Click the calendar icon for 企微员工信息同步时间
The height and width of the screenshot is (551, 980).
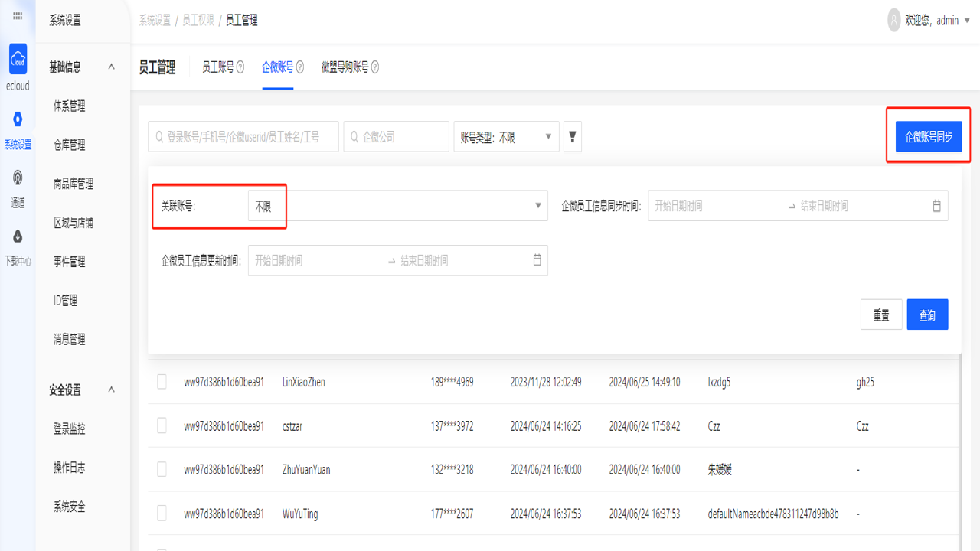tap(937, 206)
